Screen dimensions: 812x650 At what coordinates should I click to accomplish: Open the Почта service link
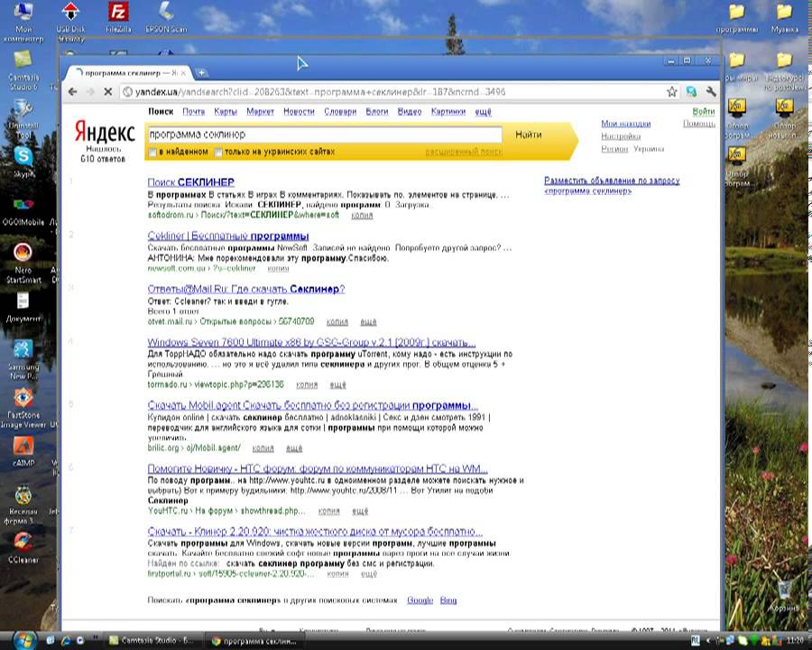point(194,111)
